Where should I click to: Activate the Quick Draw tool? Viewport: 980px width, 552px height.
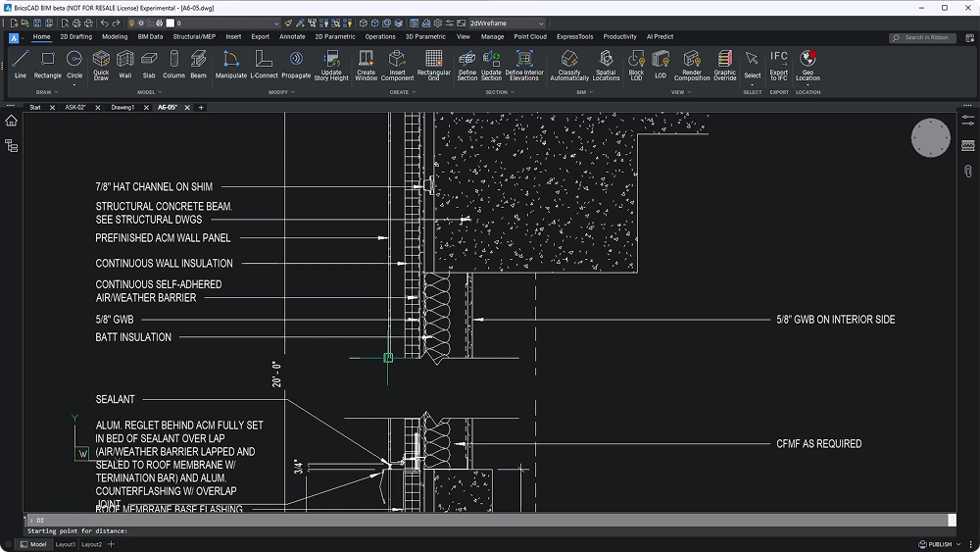click(x=101, y=65)
